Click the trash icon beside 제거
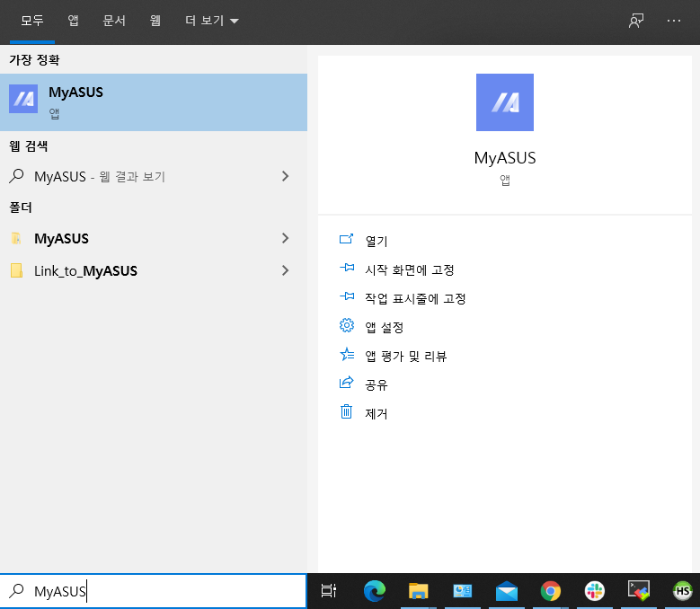The image size is (700, 609). 347,411
